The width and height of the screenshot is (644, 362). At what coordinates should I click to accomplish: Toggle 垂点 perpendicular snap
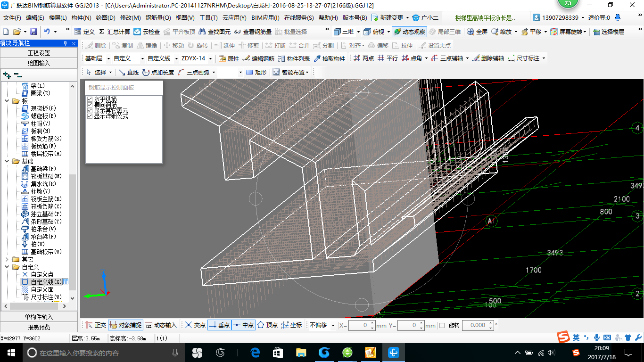tap(219, 325)
